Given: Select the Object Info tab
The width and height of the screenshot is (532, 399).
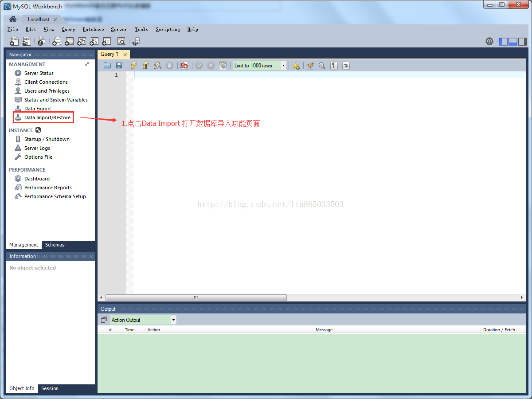Looking at the screenshot, I should [x=22, y=388].
